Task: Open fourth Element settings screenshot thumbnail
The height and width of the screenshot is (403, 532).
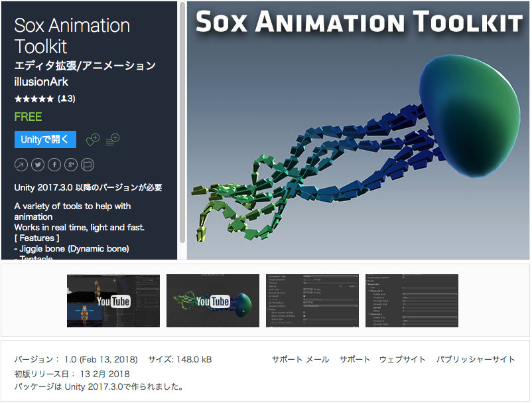Action: (412, 301)
